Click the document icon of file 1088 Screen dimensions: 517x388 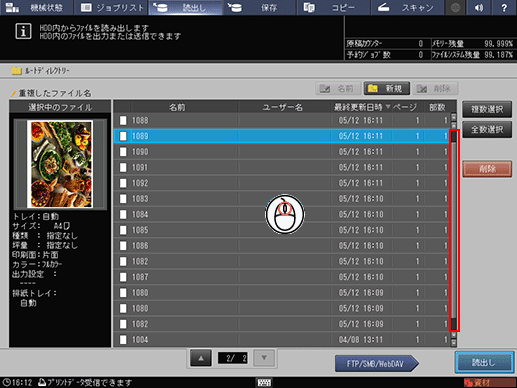click(123, 120)
